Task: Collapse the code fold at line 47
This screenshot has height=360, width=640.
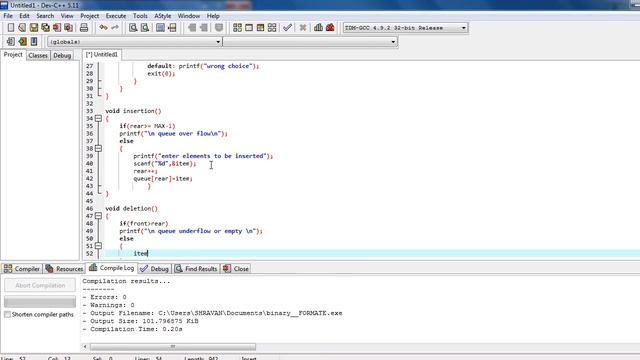Action: tap(98, 216)
